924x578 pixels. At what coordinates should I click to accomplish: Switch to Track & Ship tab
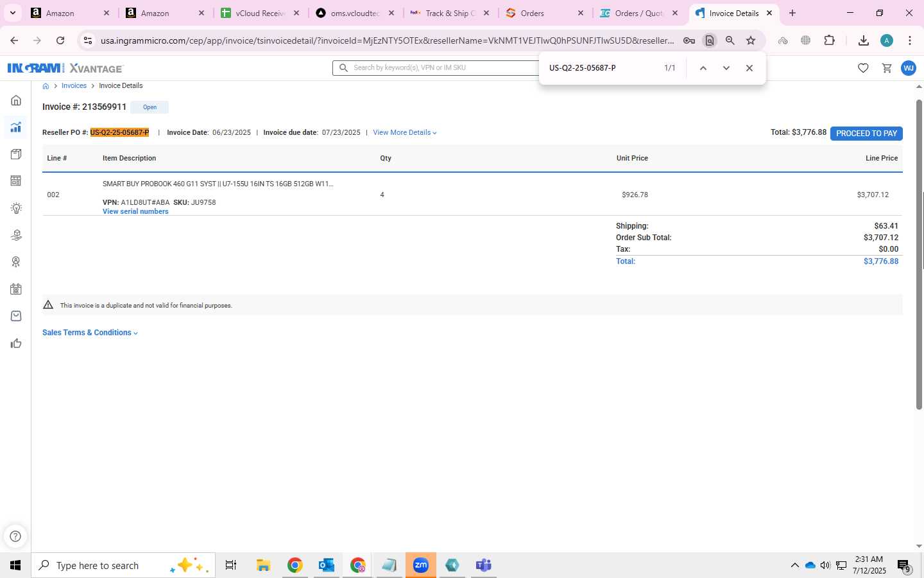coord(450,13)
